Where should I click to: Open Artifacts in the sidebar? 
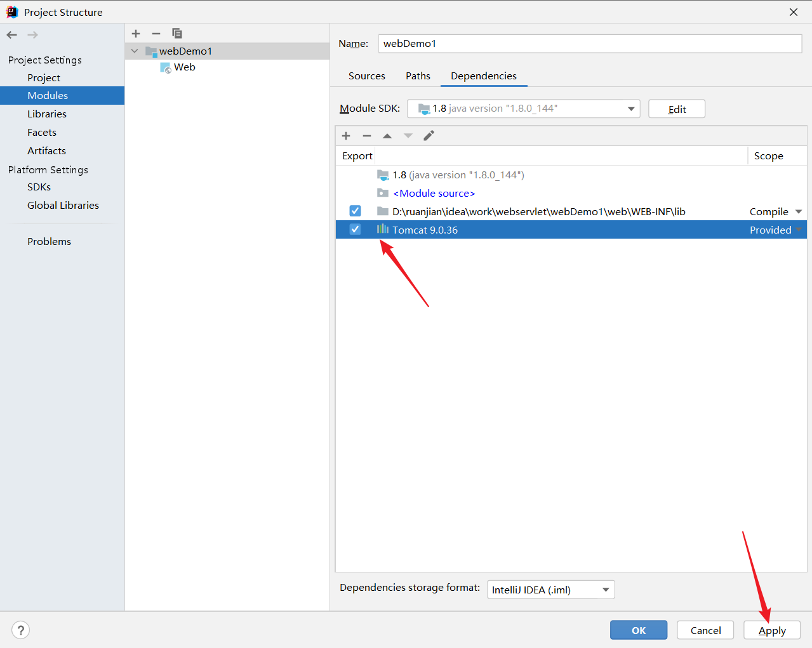[46, 150]
